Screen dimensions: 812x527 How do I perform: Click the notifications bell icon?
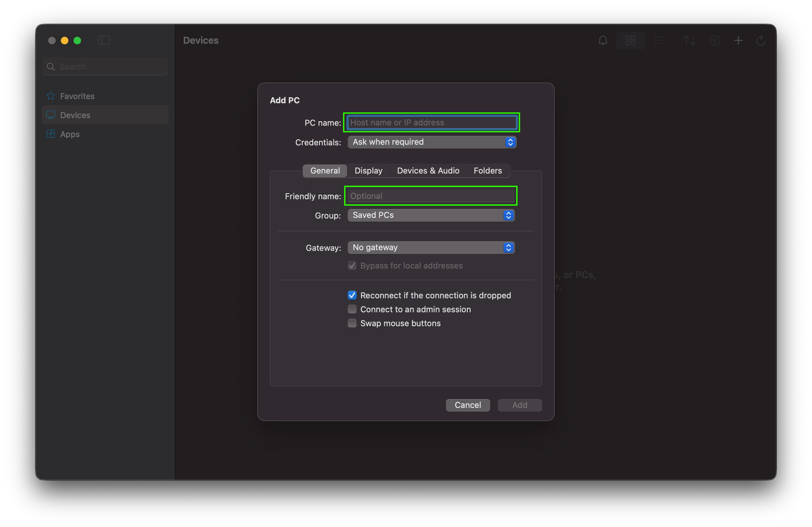coord(603,41)
